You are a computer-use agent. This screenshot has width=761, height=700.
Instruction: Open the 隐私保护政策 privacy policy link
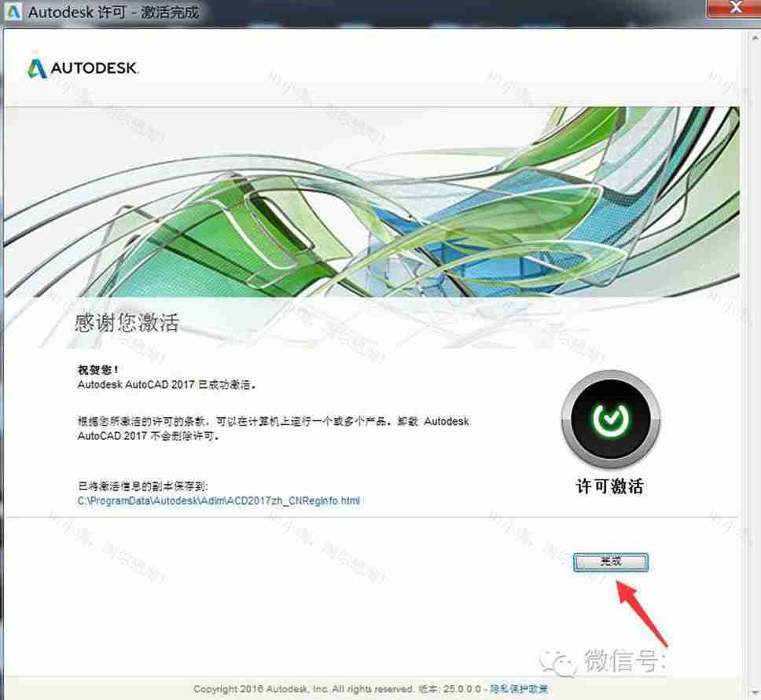pyautogui.click(x=520, y=689)
